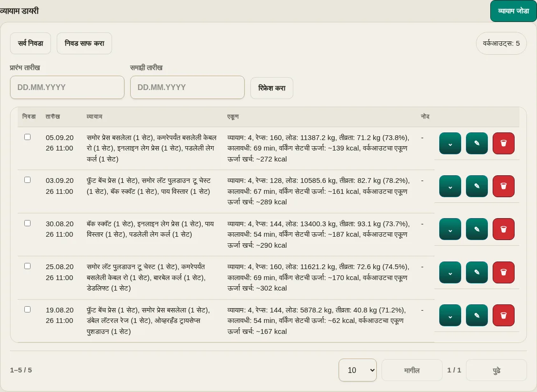The width and height of the screenshot is (537, 392).
Task: Click the सर्व निवडा button
Action: pyautogui.click(x=31, y=43)
